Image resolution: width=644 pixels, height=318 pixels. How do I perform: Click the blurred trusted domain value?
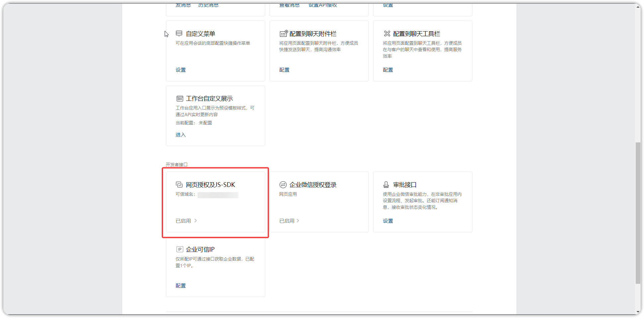pos(218,195)
